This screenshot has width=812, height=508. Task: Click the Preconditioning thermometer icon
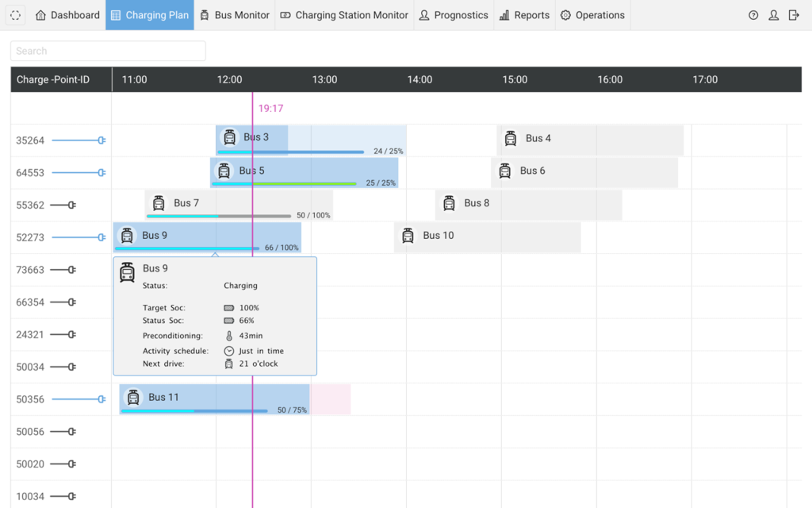229,336
